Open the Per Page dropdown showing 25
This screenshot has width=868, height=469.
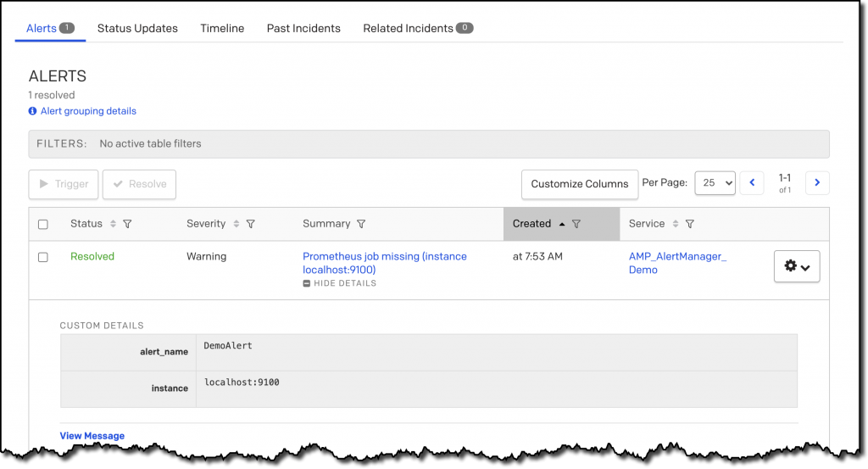pyautogui.click(x=715, y=182)
